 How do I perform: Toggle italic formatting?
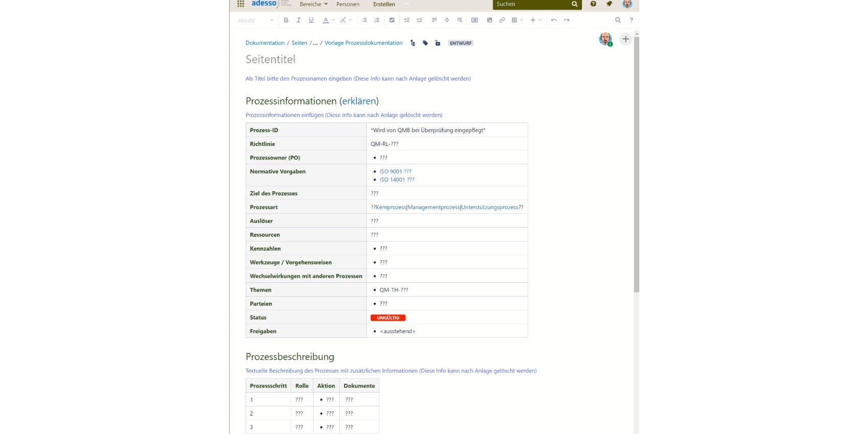click(x=299, y=20)
